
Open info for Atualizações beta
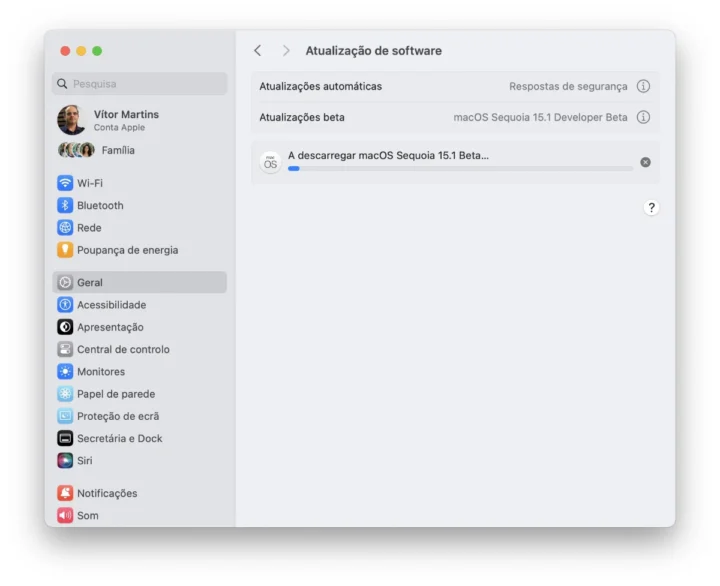643,117
